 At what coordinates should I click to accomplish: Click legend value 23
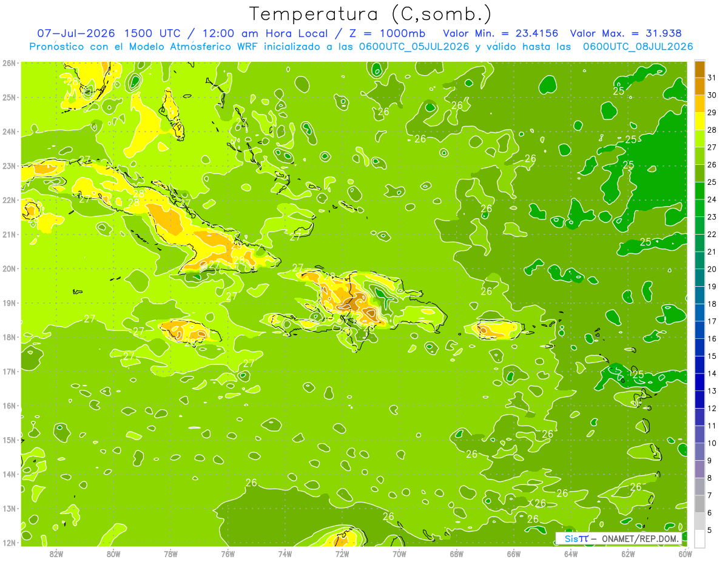(712, 216)
